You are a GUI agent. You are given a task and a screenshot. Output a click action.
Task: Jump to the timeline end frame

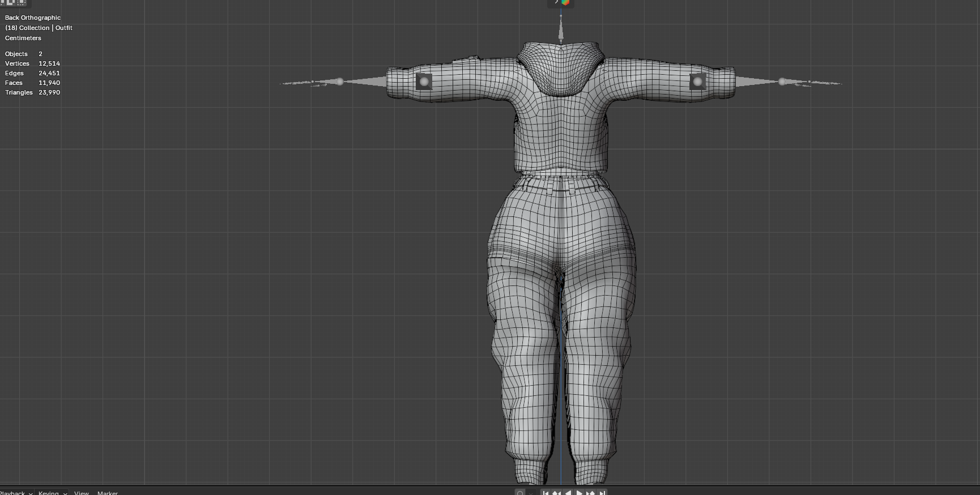click(602, 493)
